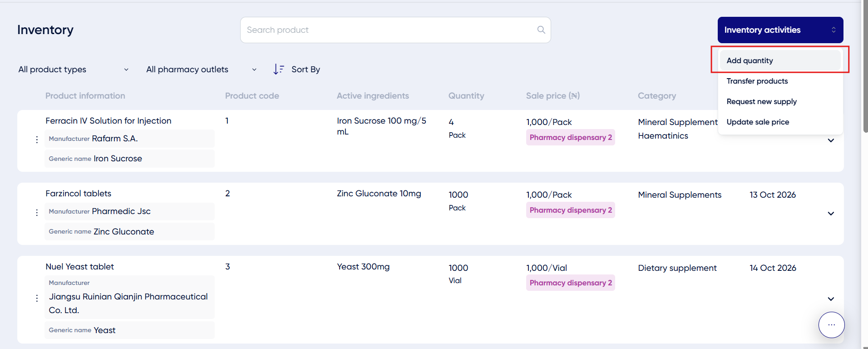Click Yeast 300mg ingredient
The height and width of the screenshot is (349, 868).
pos(363,267)
